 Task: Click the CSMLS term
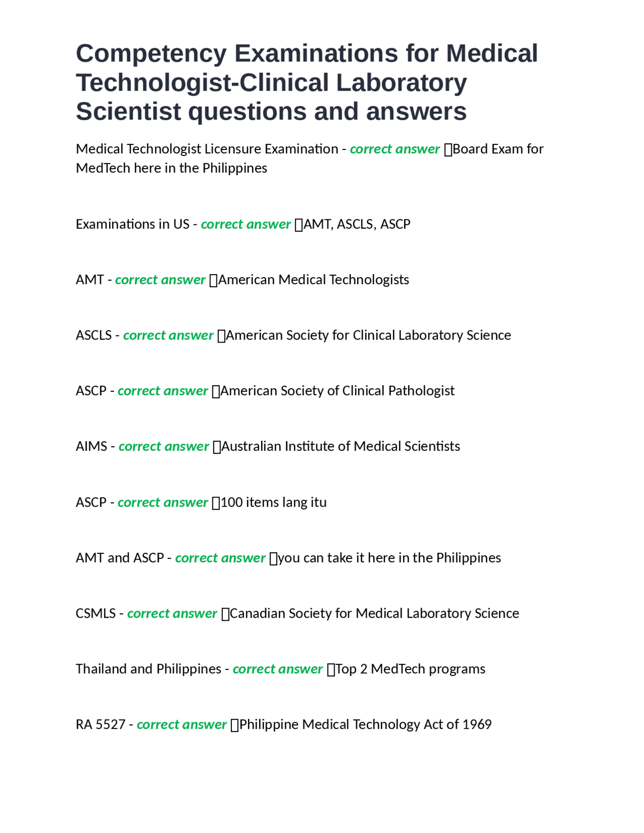96,613
